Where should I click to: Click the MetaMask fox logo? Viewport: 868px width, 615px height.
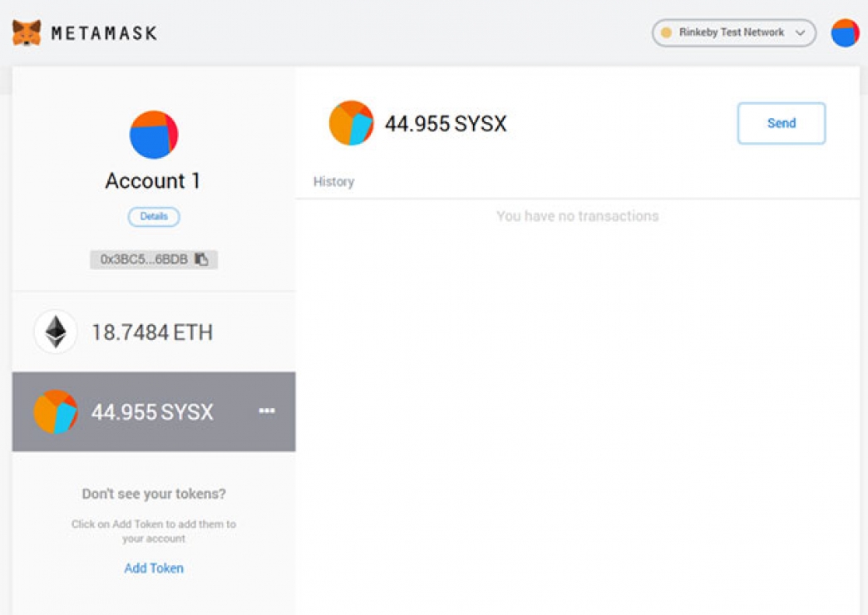tap(27, 33)
